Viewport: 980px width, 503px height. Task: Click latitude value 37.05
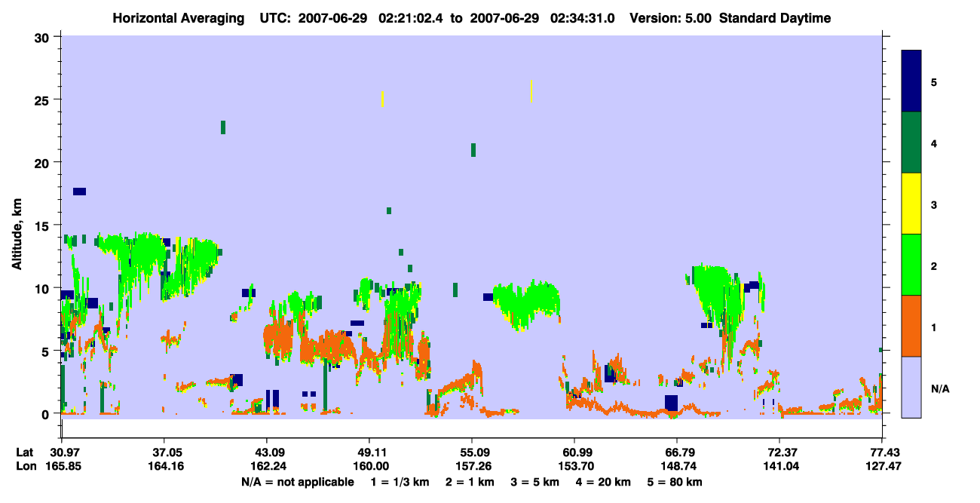click(x=164, y=452)
